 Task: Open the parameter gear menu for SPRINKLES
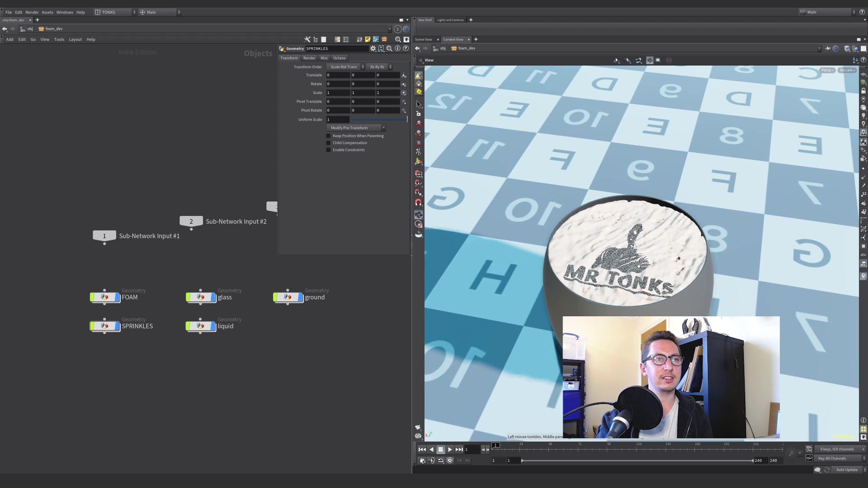(373, 48)
